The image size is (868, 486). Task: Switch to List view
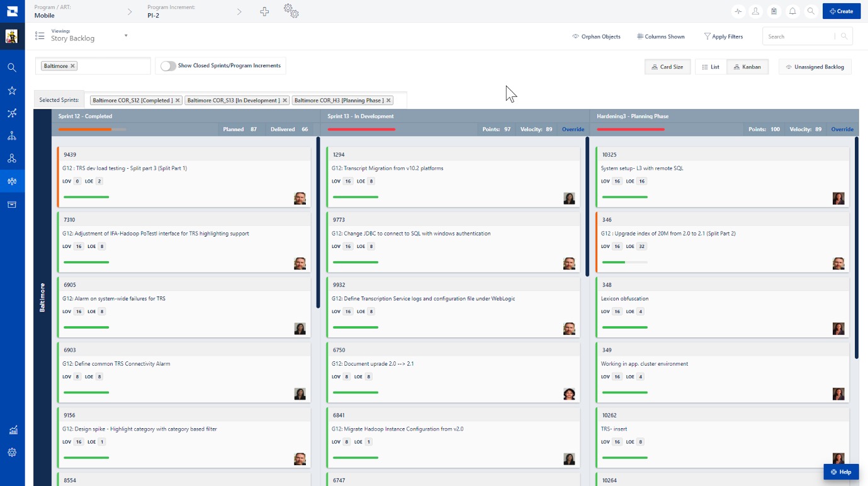coord(710,66)
